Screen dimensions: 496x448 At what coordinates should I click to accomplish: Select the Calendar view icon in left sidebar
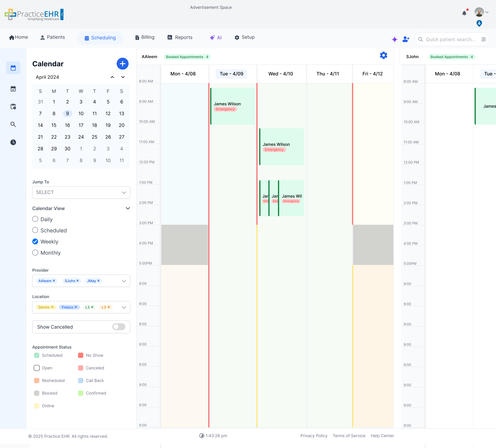point(13,68)
